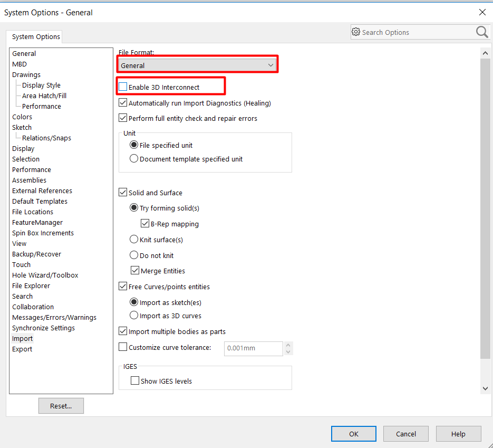Image resolution: width=493 pixels, height=448 pixels.
Task: Open the File Format dropdown
Action: click(197, 65)
